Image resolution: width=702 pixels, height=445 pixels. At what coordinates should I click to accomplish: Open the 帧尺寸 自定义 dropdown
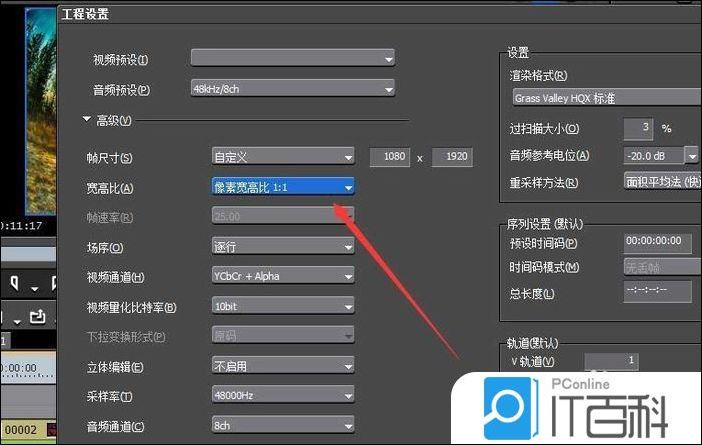(283, 157)
